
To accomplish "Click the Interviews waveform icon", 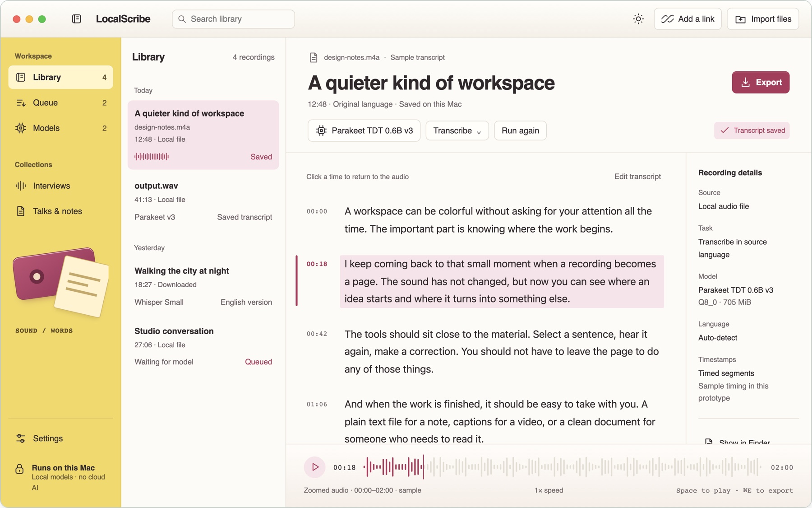I will (x=21, y=186).
